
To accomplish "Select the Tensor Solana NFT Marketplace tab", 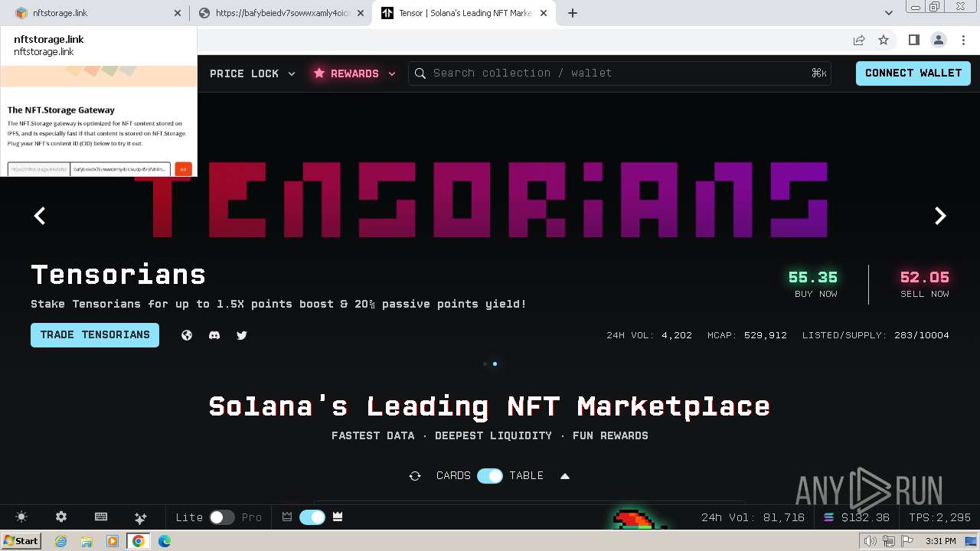I will [463, 13].
